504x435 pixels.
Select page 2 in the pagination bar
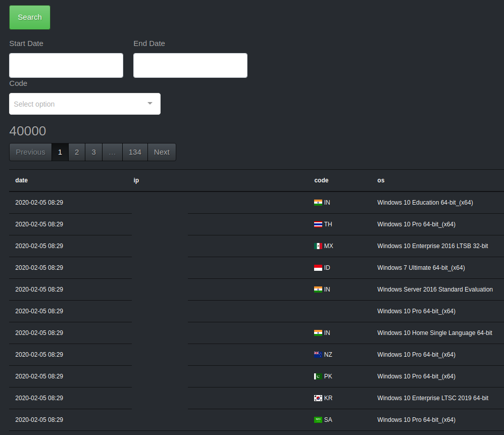pos(77,152)
